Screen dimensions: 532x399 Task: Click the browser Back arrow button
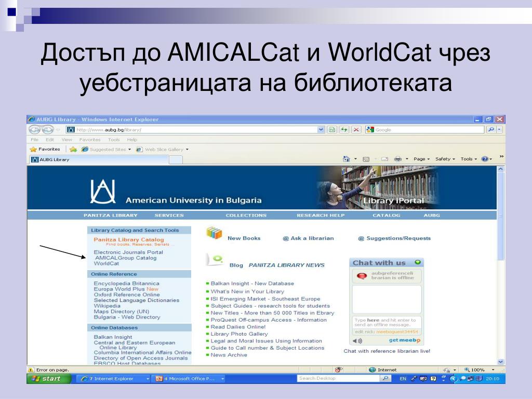click(x=34, y=129)
